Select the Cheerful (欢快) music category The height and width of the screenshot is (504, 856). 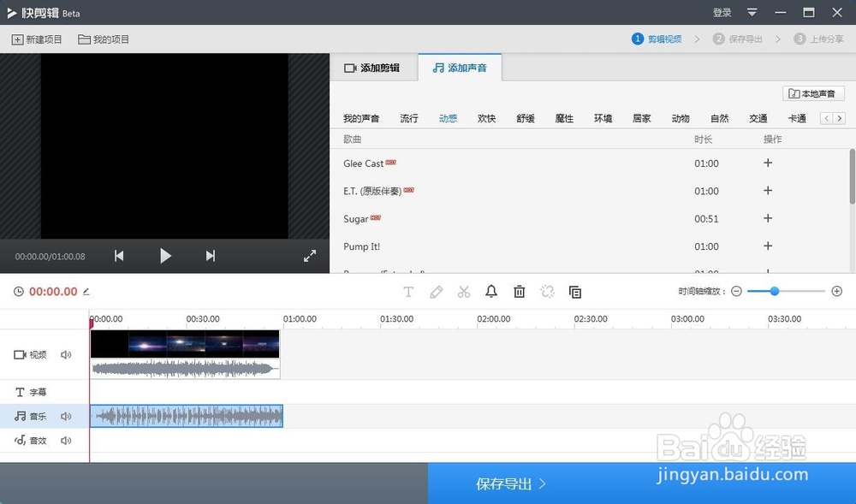click(486, 118)
